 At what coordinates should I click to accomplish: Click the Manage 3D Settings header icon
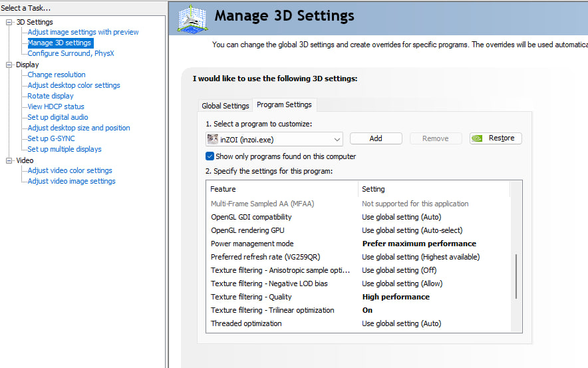point(194,18)
